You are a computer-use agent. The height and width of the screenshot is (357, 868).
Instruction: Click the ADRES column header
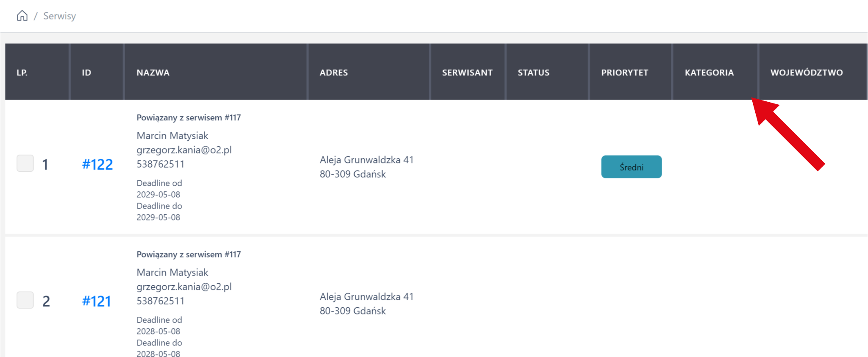point(334,73)
